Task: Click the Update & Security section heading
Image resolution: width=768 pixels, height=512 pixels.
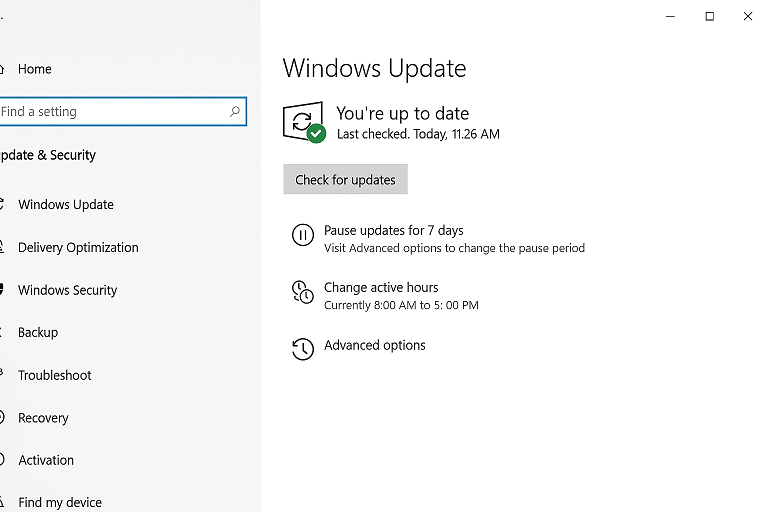Action: pyautogui.click(x=48, y=155)
